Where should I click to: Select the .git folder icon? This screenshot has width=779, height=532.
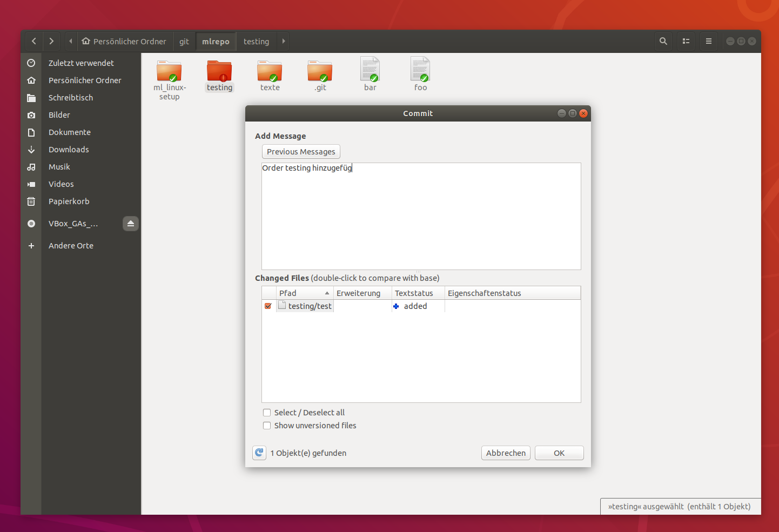320,72
